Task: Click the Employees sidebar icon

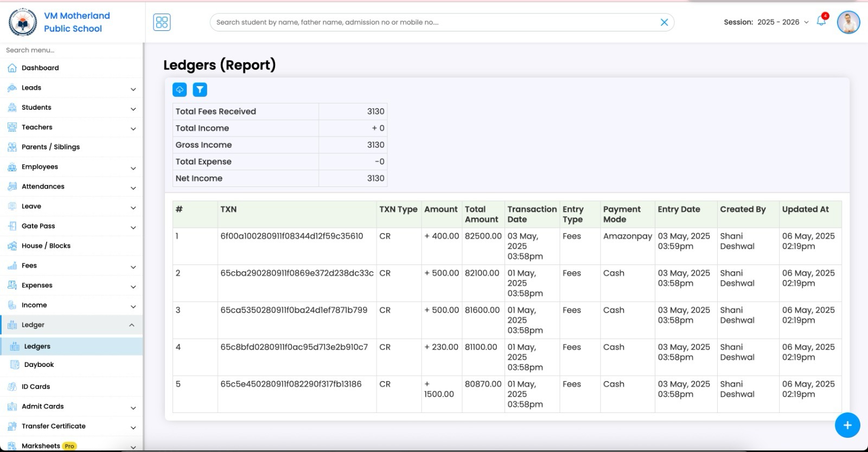Action: [12, 167]
